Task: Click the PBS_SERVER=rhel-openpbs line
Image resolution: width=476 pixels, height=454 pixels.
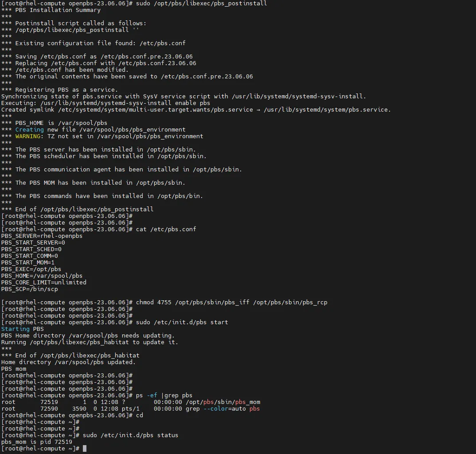Action: 42,236
